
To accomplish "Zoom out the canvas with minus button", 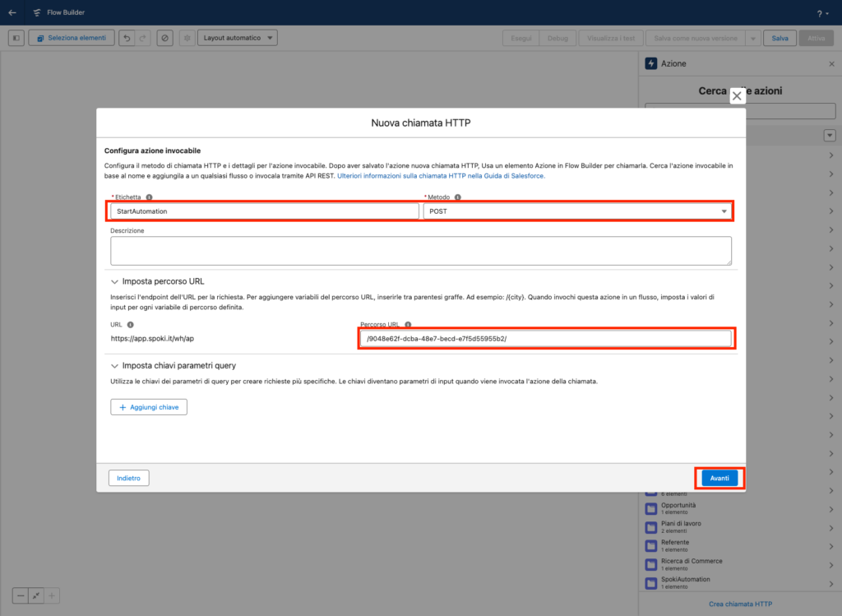I will coord(21,595).
